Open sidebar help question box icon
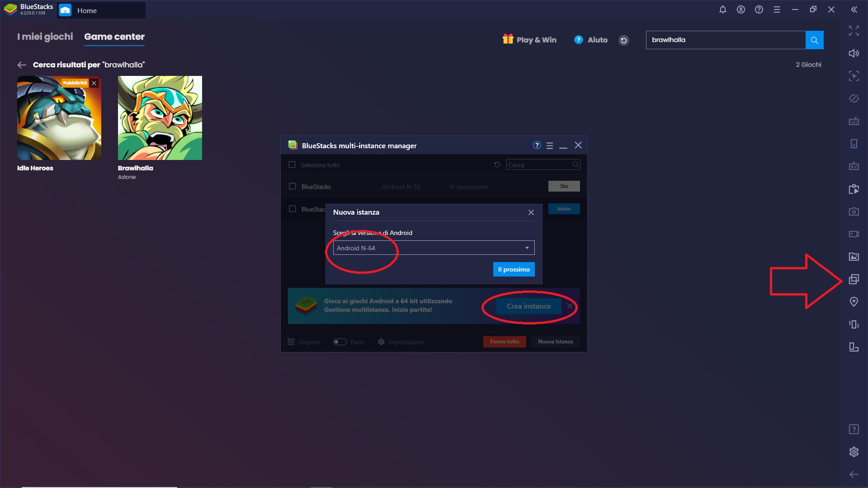Screen dimensions: 868x488 pyautogui.click(x=854, y=429)
